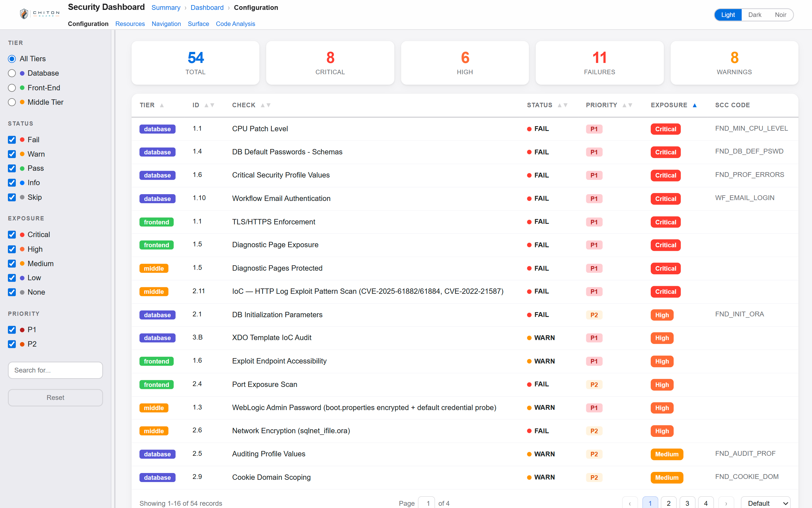Select Port Exposure Scan check
The height and width of the screenshot is (508, 812).
(x=264, y=384)
